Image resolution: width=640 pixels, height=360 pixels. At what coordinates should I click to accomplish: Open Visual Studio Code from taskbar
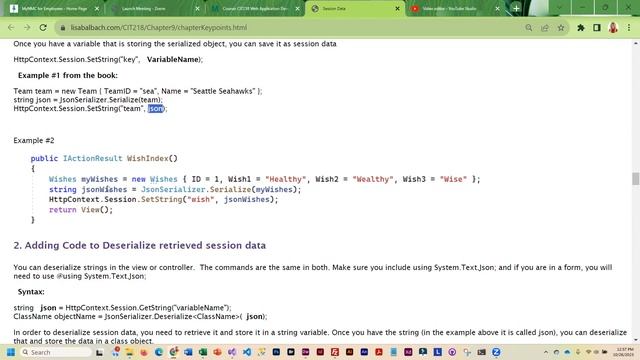click(247, 352)
